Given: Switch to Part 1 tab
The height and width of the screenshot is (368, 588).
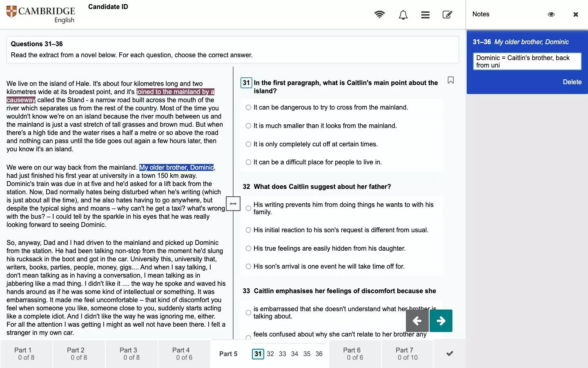Looking at the screenshot, I should click(26, 354).
